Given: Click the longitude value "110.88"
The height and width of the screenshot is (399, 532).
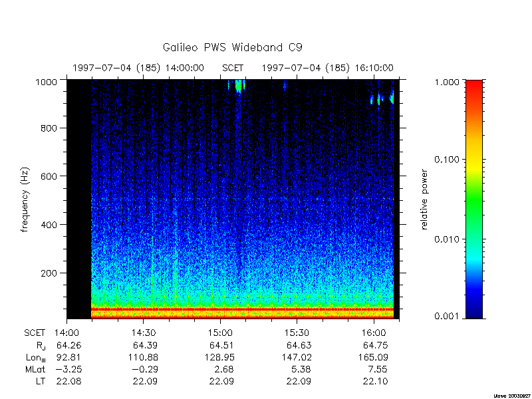Looking at the screenshot, I should [x=143, y=357].
